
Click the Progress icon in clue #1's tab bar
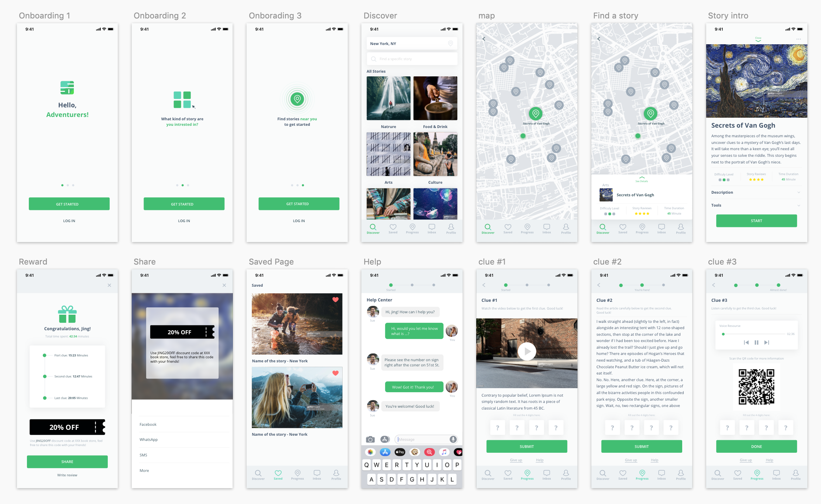coord(527,474)
